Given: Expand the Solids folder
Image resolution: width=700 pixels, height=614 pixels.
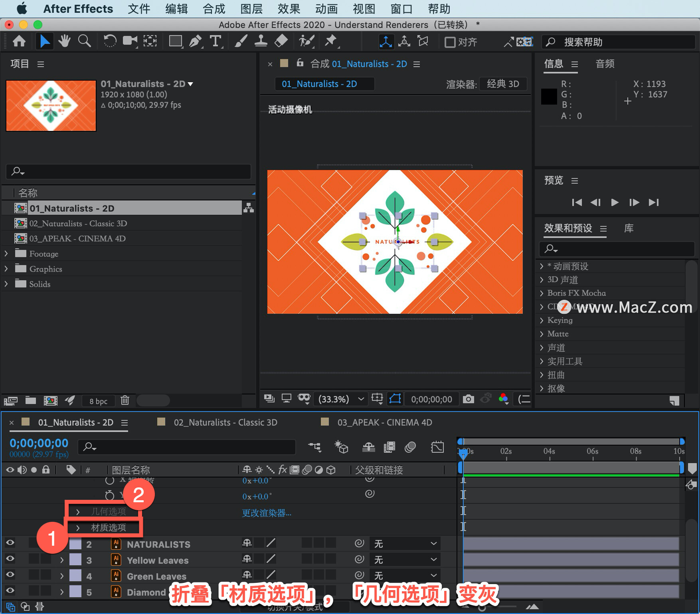Looking at the screenshot, I should [x=6, y=284].
